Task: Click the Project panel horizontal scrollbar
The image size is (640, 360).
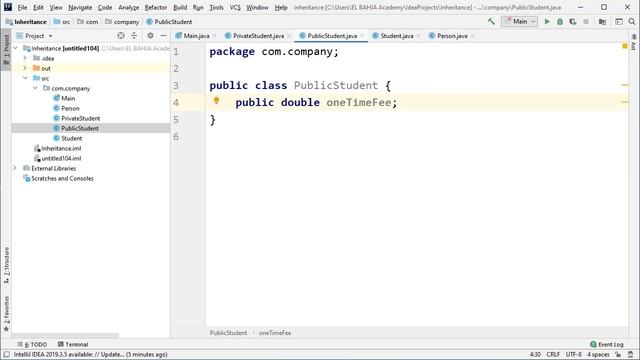Action: [x=65, y=336]
